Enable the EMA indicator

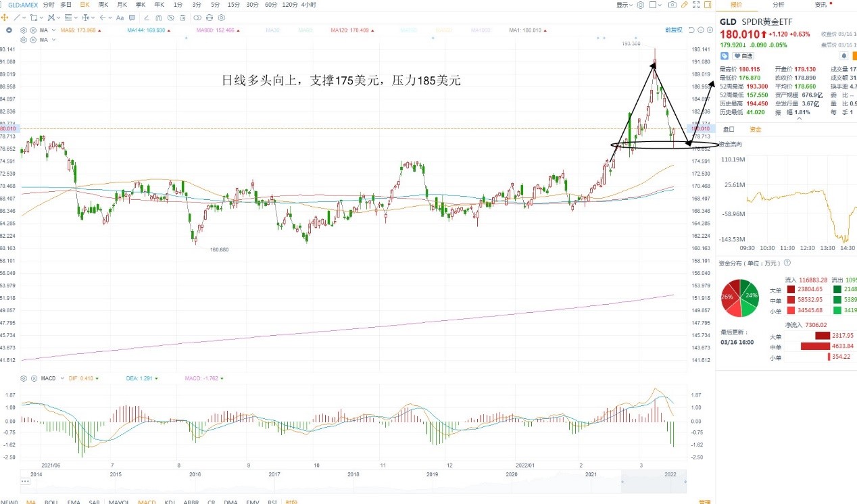pyautogui.click(x=73, y=502)
